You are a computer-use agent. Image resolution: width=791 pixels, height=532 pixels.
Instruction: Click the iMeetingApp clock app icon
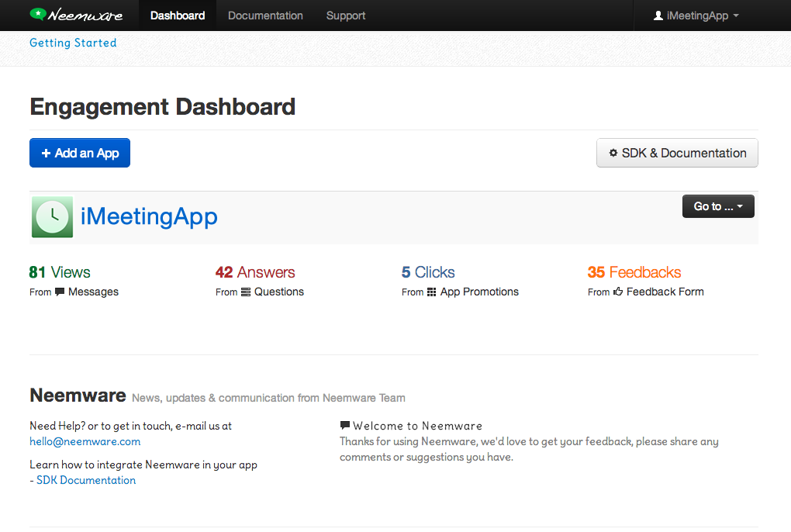pos(52,217)
